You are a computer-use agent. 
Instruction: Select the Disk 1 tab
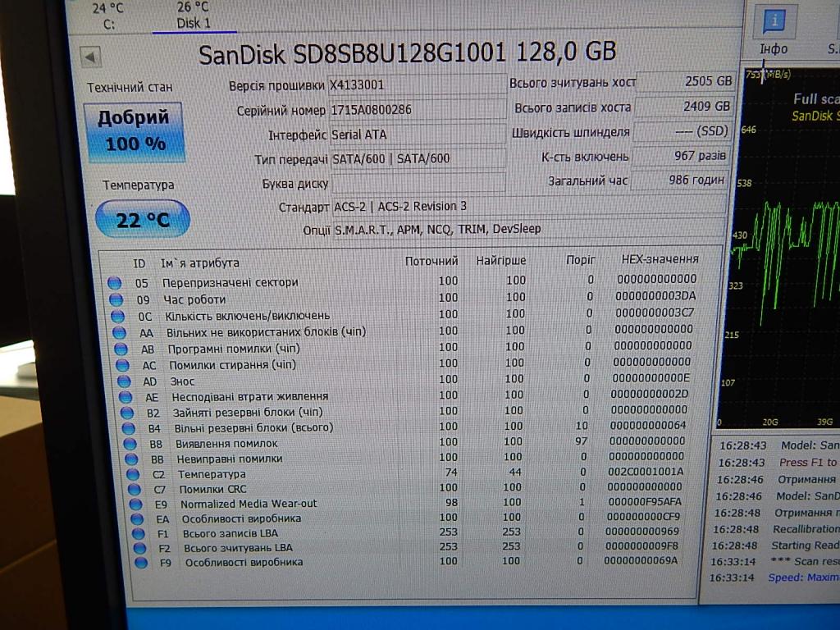[x=194, y=16]
